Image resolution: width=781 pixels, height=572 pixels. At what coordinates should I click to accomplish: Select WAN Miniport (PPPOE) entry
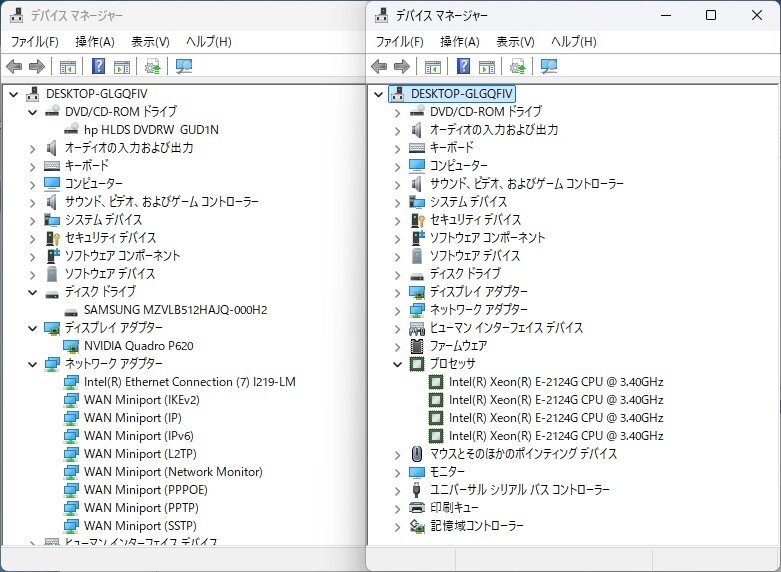(x=145, y=489)
